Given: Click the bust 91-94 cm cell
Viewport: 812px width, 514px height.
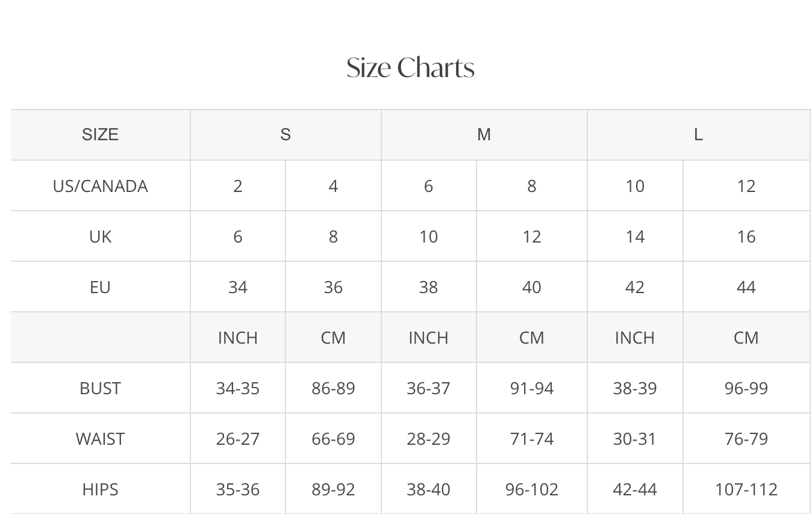Looking at the screenshot, I should point(531,388).
